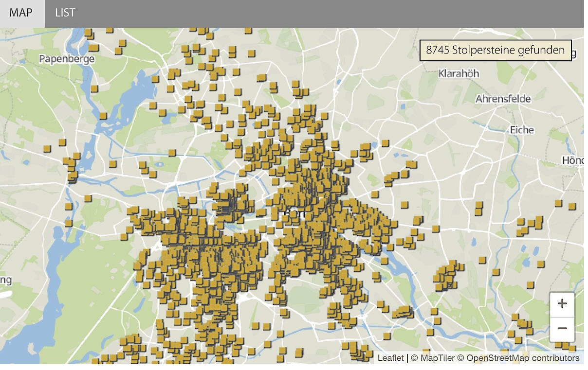This screenshot has height=370, width=588.
Task: Select the marker on the lake shore south of Papenberge
Action: click(103, 116)
